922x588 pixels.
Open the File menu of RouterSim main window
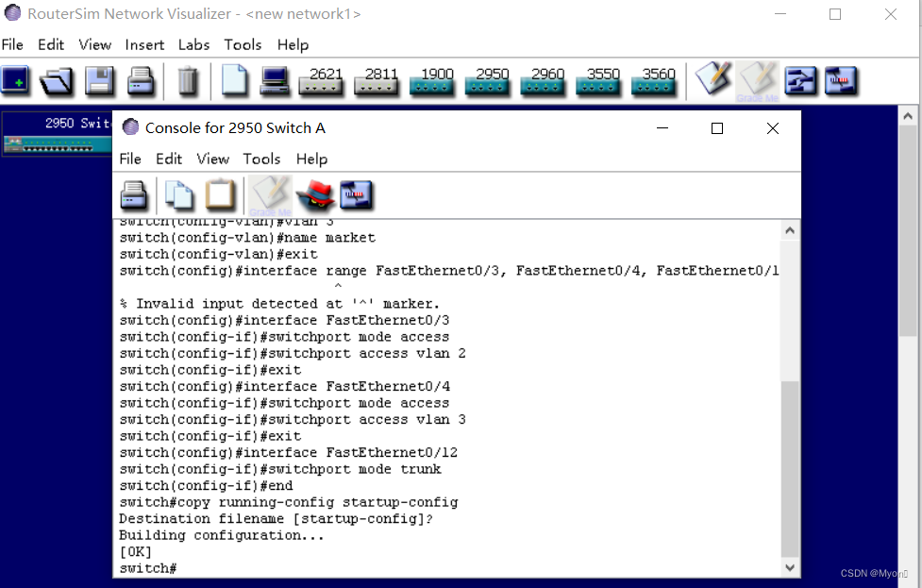(12, 44)
